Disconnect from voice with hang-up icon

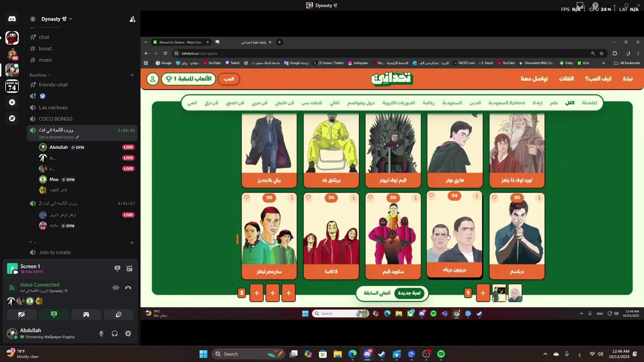pyautogui.click(x=128, y=288)
